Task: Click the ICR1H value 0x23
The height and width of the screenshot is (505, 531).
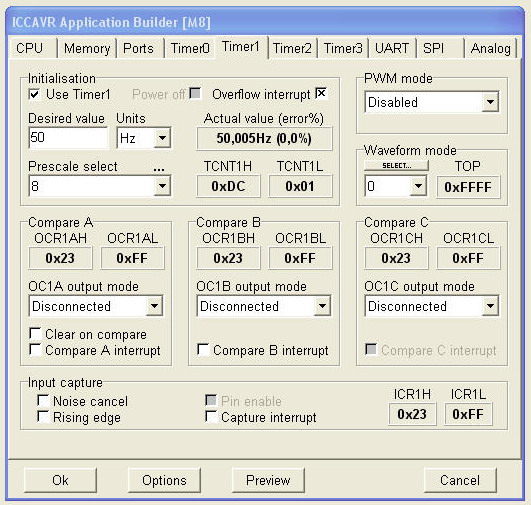Action: (x=412, y=414)
